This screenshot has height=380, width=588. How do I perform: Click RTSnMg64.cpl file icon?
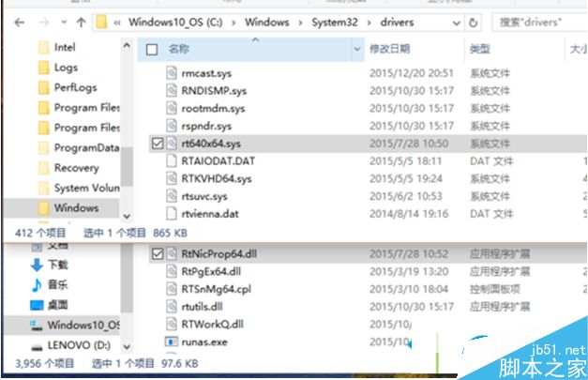(172, 289)
